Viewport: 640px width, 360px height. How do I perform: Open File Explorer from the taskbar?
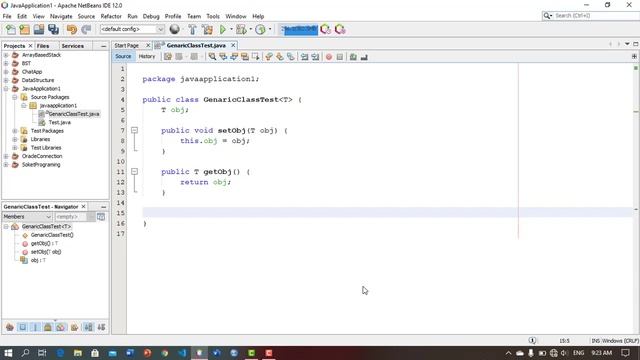pos(78,353)
